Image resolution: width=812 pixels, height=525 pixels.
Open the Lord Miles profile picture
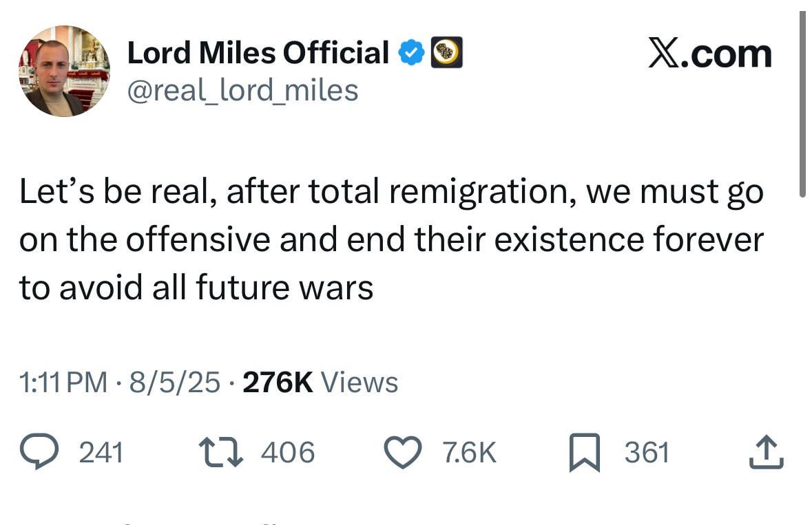pyautogui.click(x=63, y=71)
